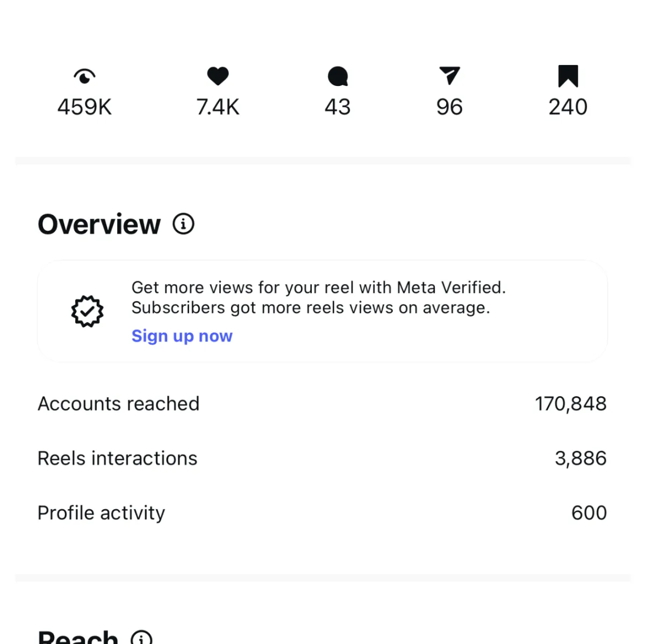
Task: Tap the saves bookmark icon
Action: [568, 76]
